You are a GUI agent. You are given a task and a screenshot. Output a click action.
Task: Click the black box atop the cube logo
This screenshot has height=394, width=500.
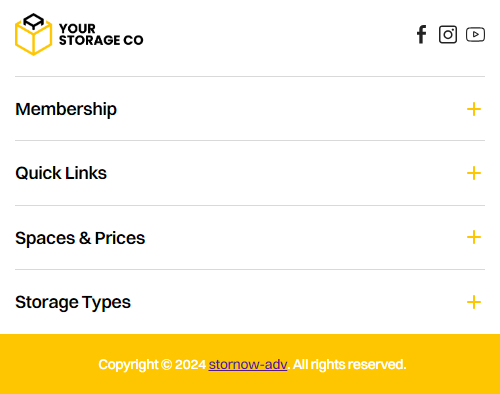pos(34,22)
